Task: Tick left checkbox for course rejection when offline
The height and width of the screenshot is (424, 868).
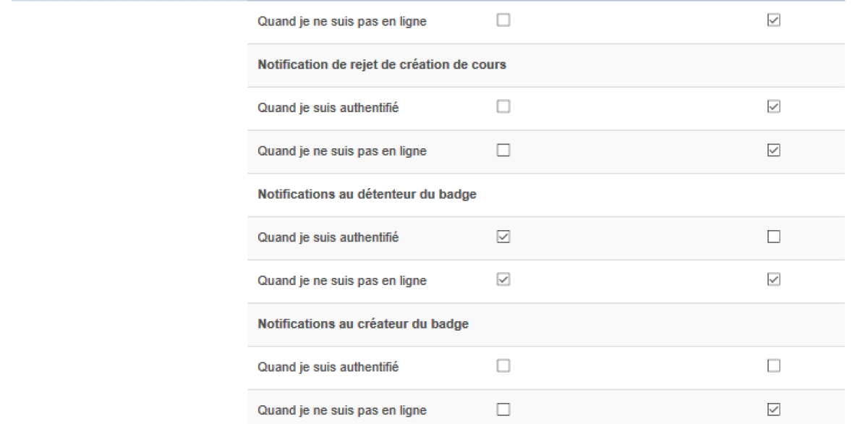Action: click(503, 150)
